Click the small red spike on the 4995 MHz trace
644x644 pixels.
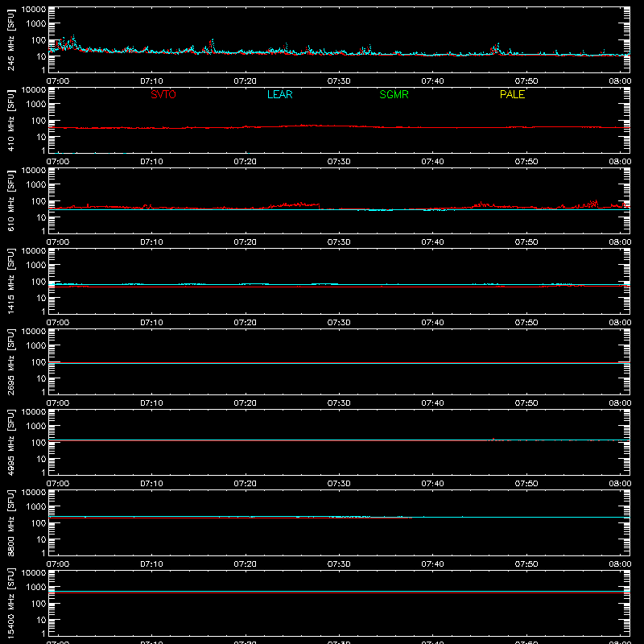point(493,439)
